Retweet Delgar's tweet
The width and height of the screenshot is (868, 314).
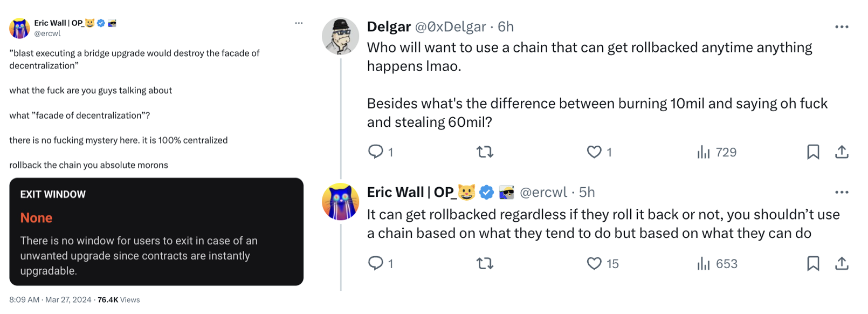[x=485, y=152]
